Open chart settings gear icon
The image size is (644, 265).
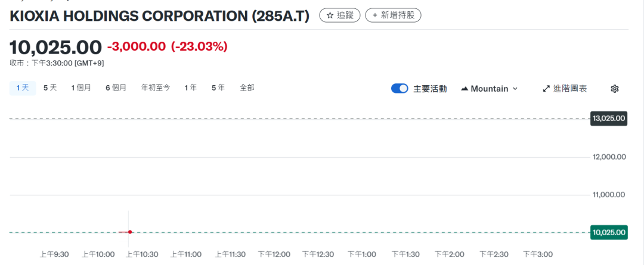[615, 89]
